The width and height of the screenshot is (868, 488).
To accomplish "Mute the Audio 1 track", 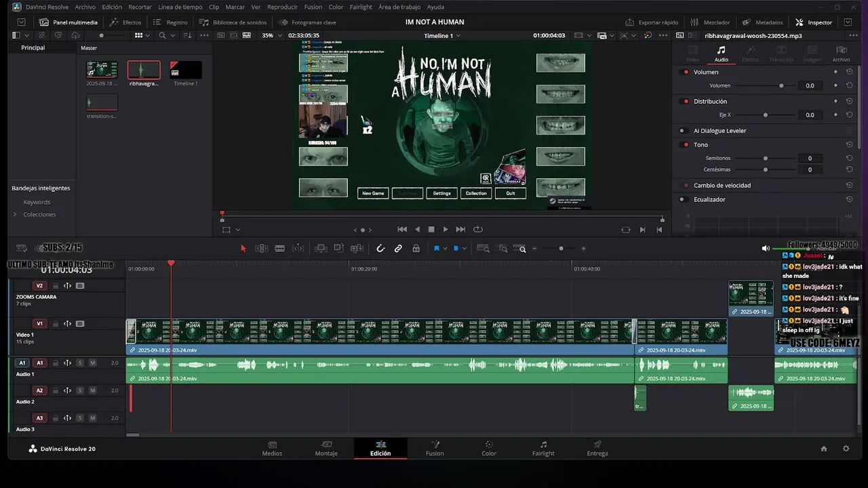I will point(92,363).
